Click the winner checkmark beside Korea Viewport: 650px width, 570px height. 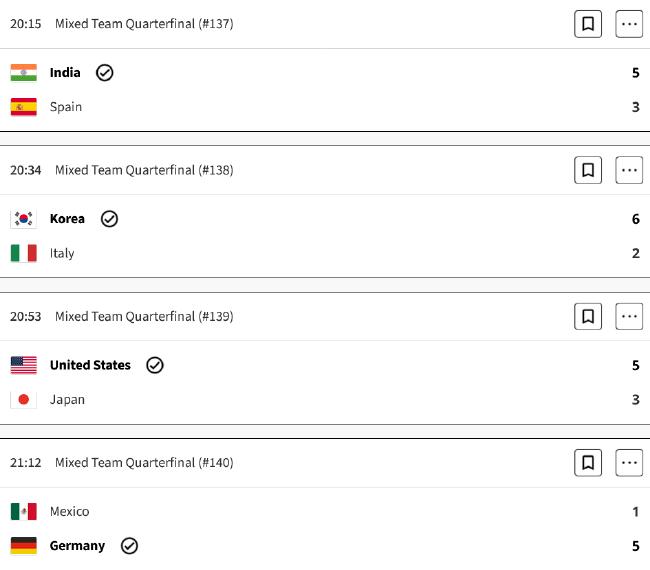tap(109, 219)
